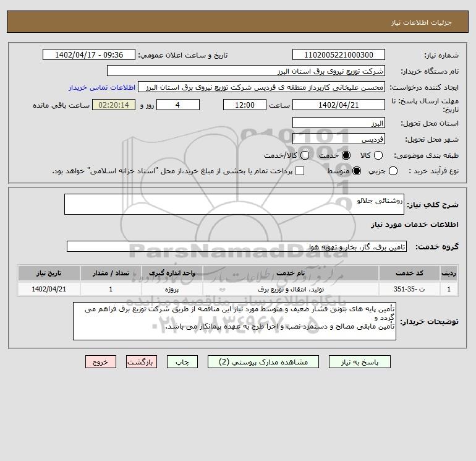Click the need number field 1102005221000300
This screenshot has height=461, width=476.
point(339,54)
